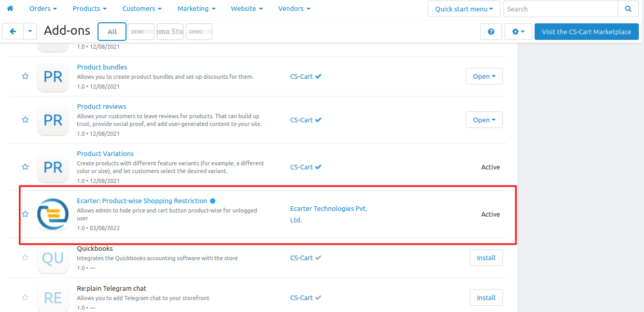The image size is (644, 312).
Task: Click the Ecarter add-on logo icon
Action: click(x=53, y=215)
